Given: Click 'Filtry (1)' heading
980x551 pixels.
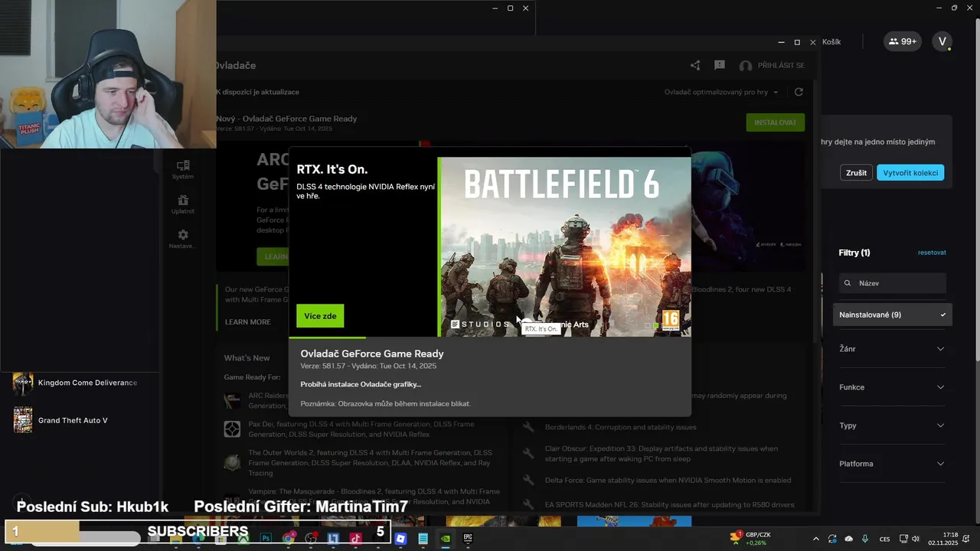Looking at the screenshot, I should (854, 253).
